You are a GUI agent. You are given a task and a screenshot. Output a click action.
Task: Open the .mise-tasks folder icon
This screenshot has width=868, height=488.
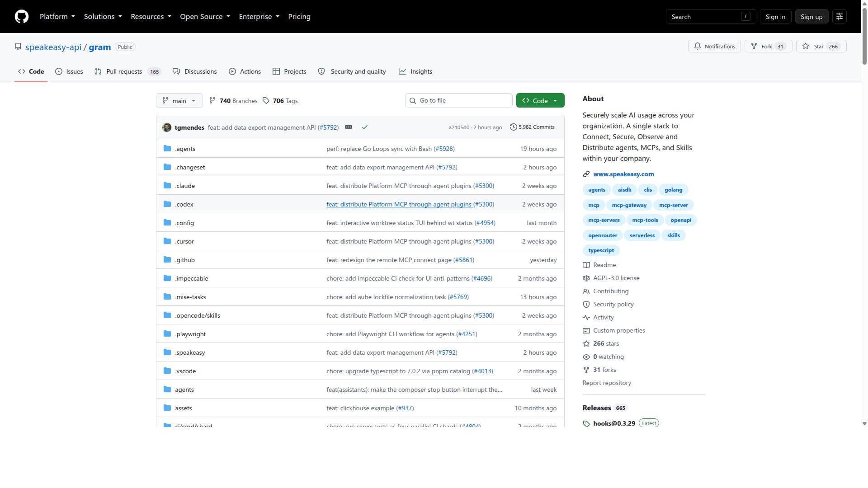[x=167, y=297]
